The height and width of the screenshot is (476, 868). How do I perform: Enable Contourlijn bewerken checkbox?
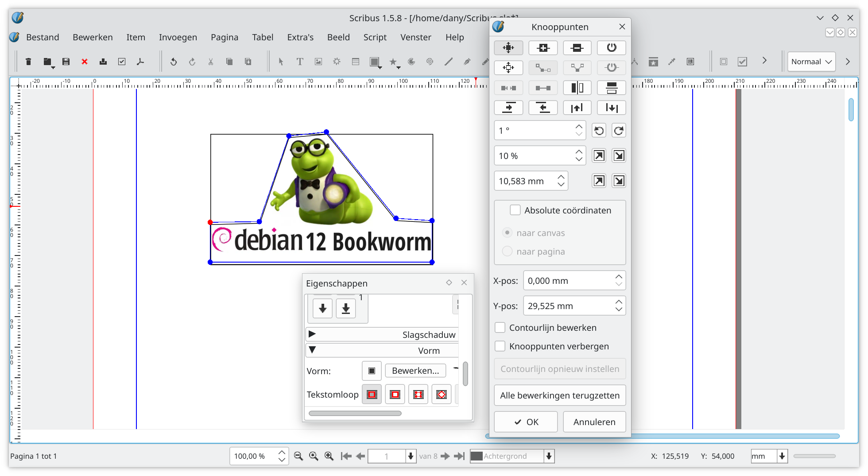(500, 327)
